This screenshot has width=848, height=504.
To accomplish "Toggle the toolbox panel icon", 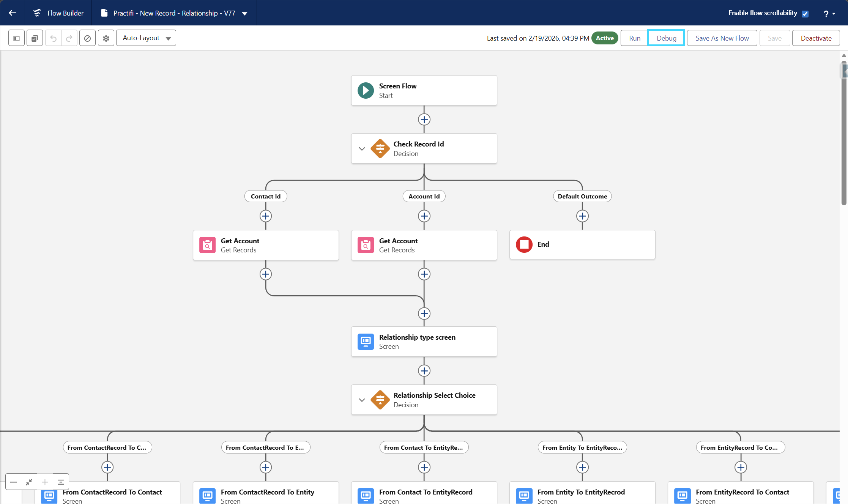I will point(16,38).
